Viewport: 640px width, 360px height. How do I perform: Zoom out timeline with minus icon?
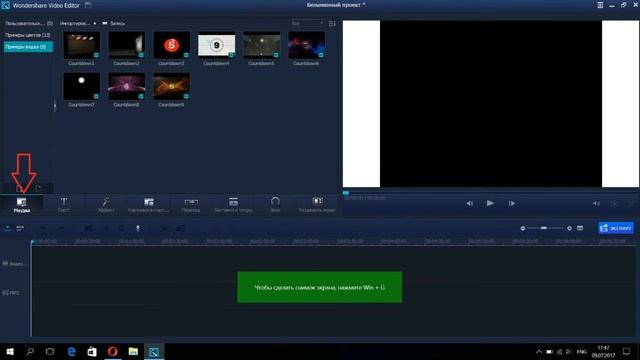[x=522, y=228]
